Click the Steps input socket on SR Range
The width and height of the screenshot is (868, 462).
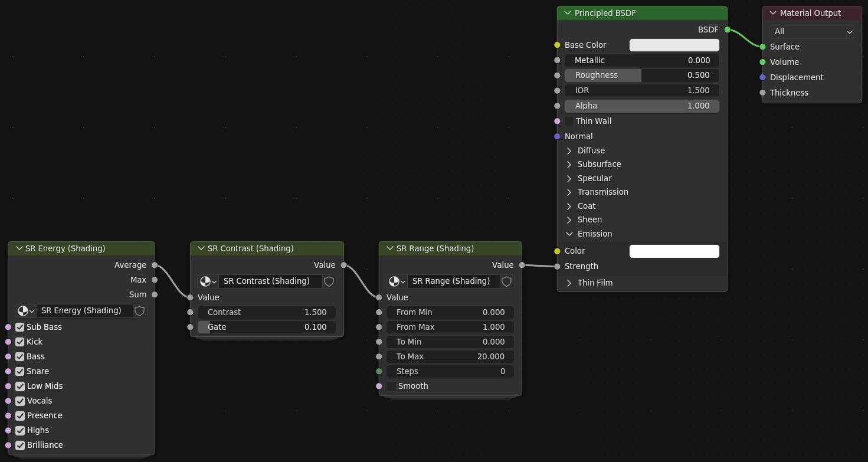(x=379, y=371)
